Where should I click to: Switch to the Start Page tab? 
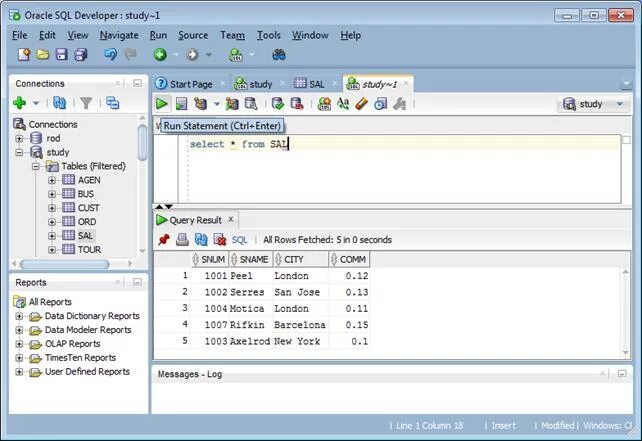tap(191, 84)
